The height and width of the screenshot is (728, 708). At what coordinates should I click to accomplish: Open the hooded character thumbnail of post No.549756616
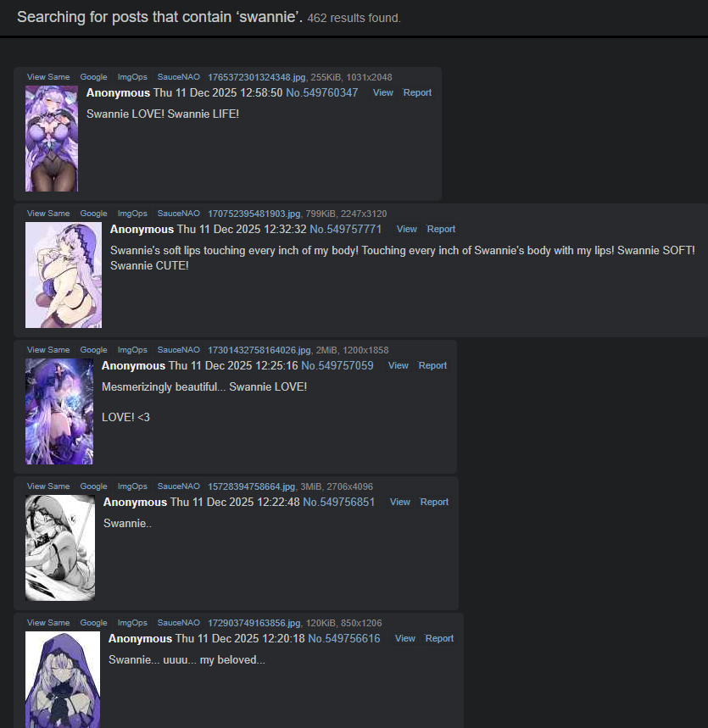coord(63,680)
